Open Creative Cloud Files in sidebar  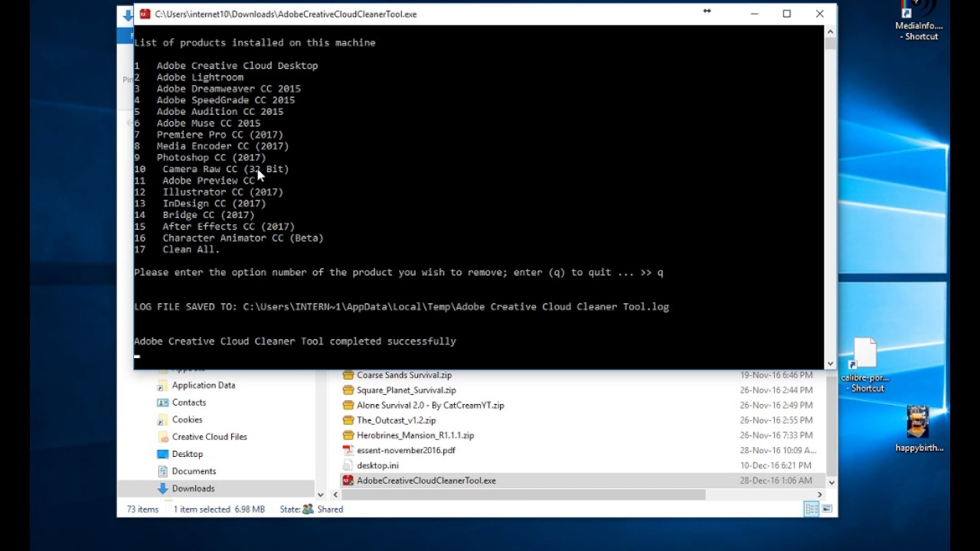point(210,437)
